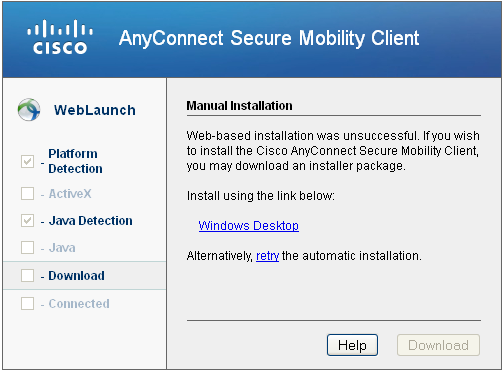Screen dimensions: 503x370
Task: Toggle the Java step checkbox
Action: click(27, 248)
